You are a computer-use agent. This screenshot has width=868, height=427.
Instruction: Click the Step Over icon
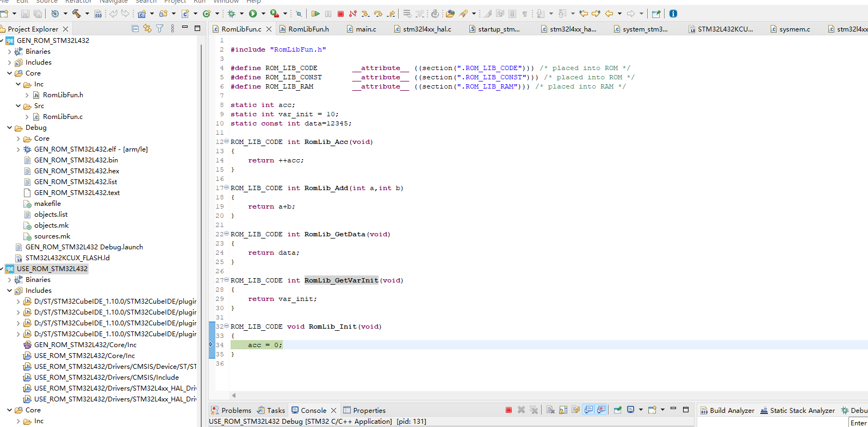click(378, 14)
